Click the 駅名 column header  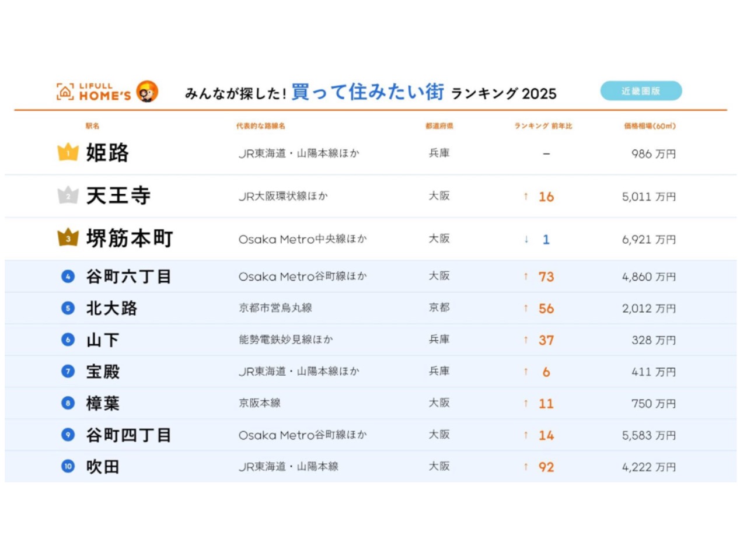pos(92,126)
